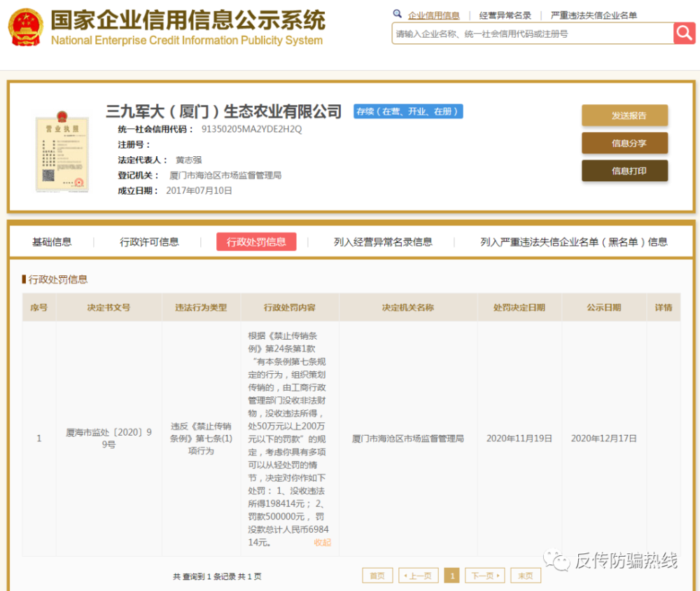Click the 发送报告 button
This screenshot has height=591, width=700.
[624, 116]
